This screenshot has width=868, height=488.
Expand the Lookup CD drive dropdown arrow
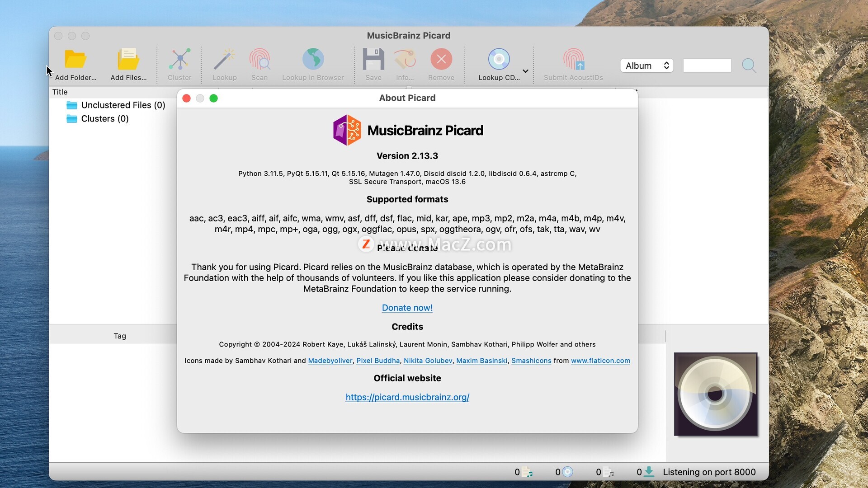(525, 71)
